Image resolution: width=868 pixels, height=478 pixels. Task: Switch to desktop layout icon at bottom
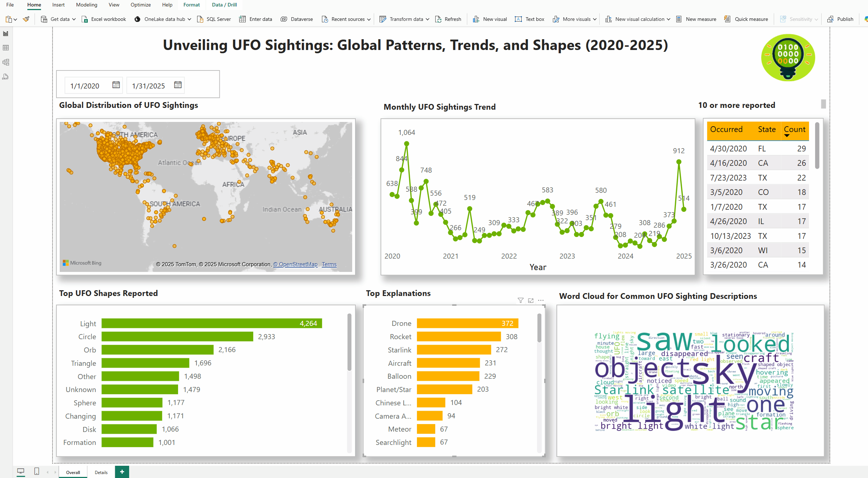click(x=21, y=472)
